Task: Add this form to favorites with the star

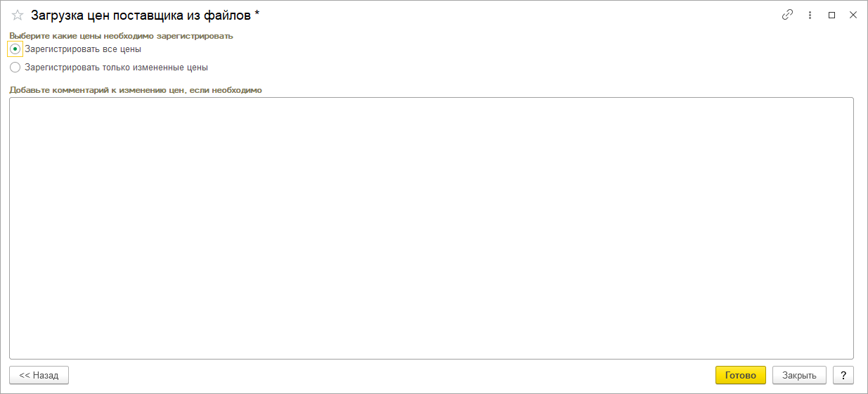Action: coord(18,15)
